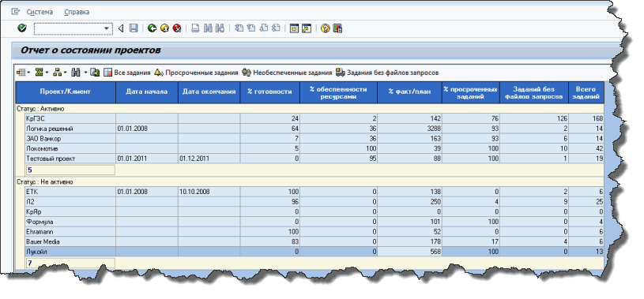
Task: Click the Generate Shortcut icon
Action: click(x=307, y=28)
